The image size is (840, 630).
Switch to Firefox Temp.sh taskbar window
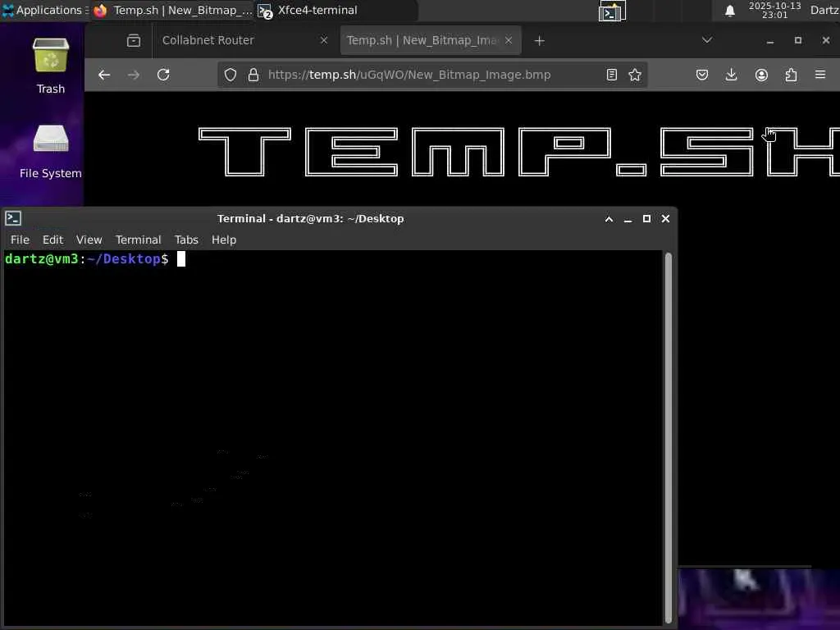(172, 10)
